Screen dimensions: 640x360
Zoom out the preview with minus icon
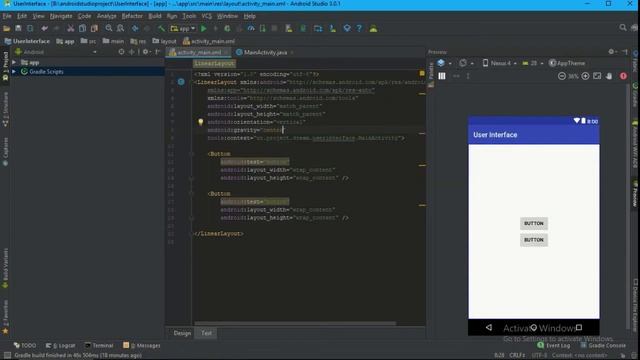562,76
